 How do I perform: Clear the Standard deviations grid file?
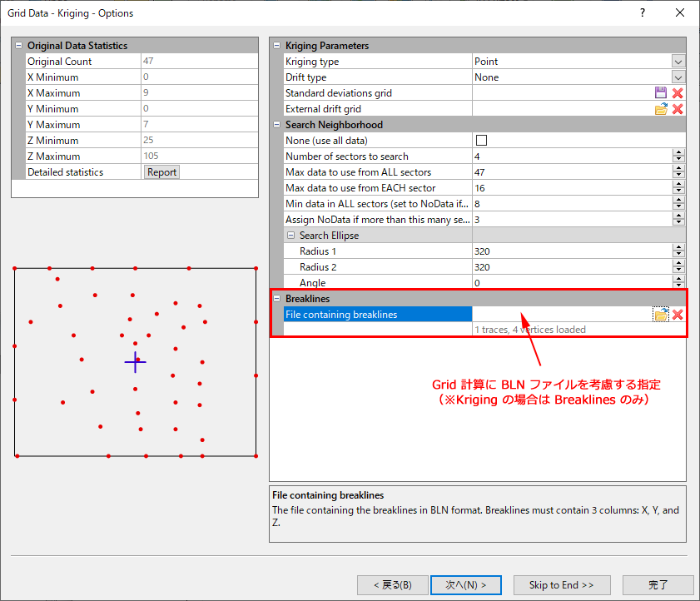(x=678, y=93)
